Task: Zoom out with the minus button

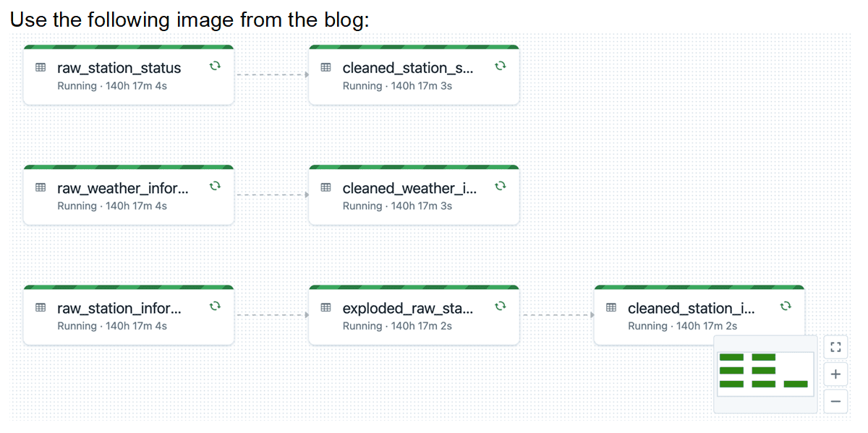Action: click(x=835, y=401)
